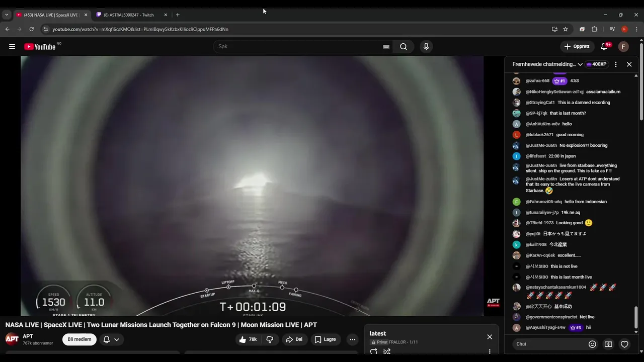Click the video player frame
Viewport: 644px width, 362px height.
pos(252,186)
